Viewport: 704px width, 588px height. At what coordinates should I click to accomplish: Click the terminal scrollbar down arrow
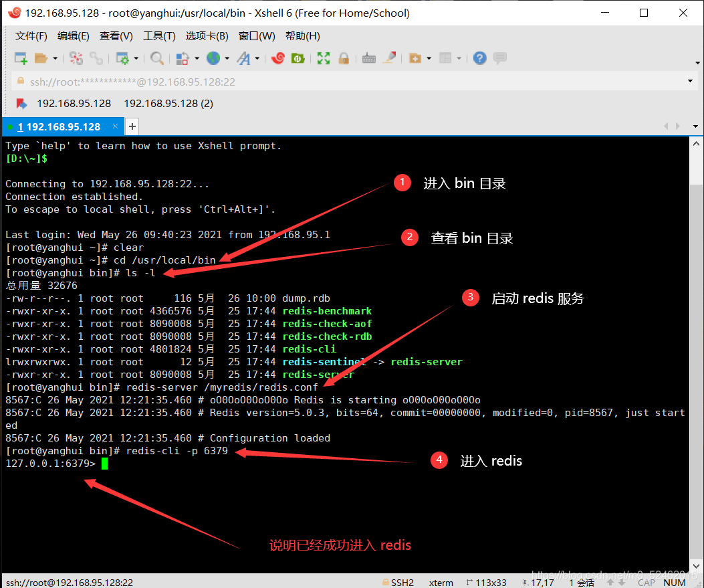(696, 566)
